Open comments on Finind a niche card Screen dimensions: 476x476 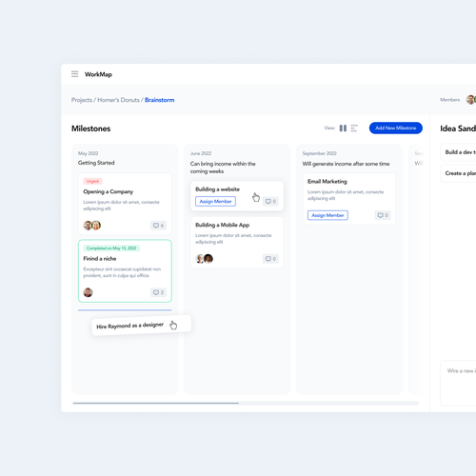tap(158, 292)
